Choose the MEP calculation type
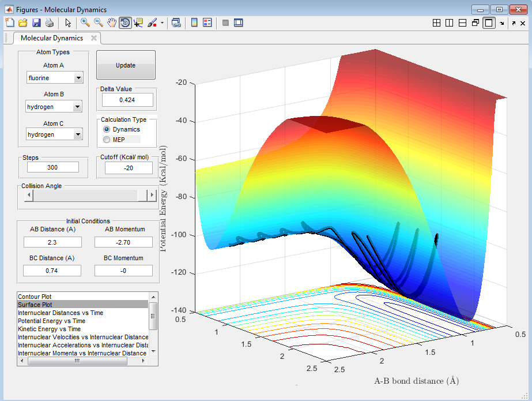Screen dimensions: 532x401 pos(106,139)
